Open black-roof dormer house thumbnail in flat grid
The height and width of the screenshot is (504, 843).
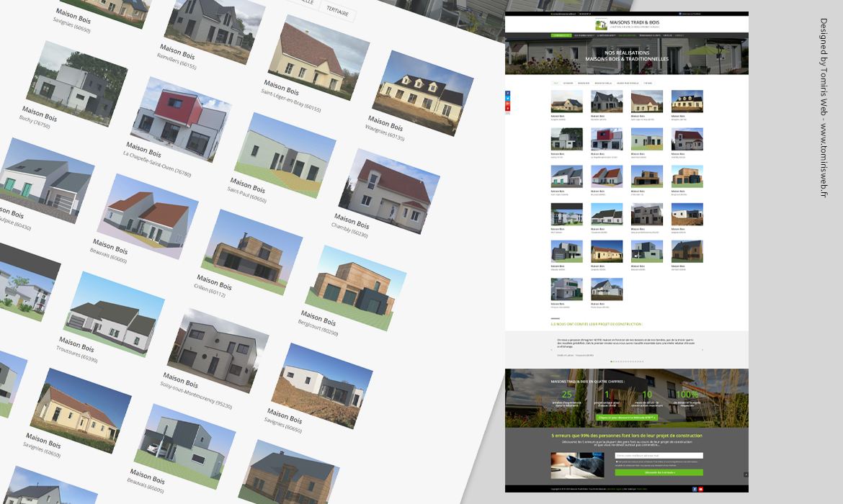(x=687, y=101)
